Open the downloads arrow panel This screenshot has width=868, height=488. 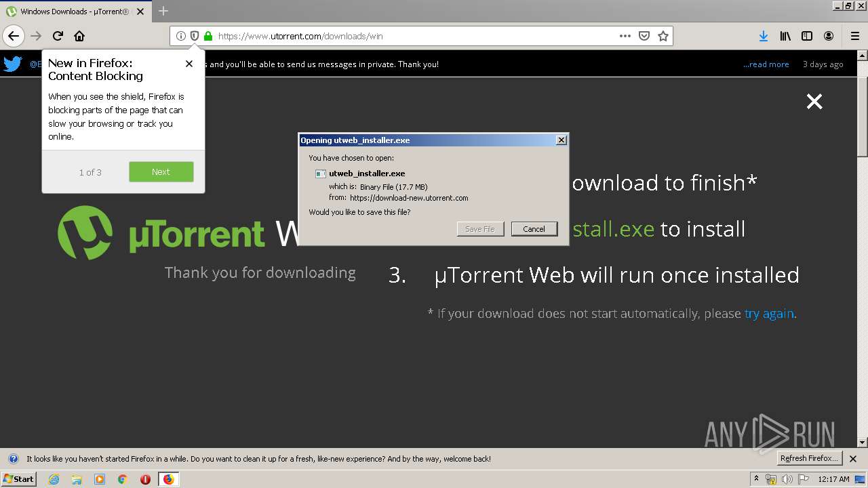click(764, 36)
